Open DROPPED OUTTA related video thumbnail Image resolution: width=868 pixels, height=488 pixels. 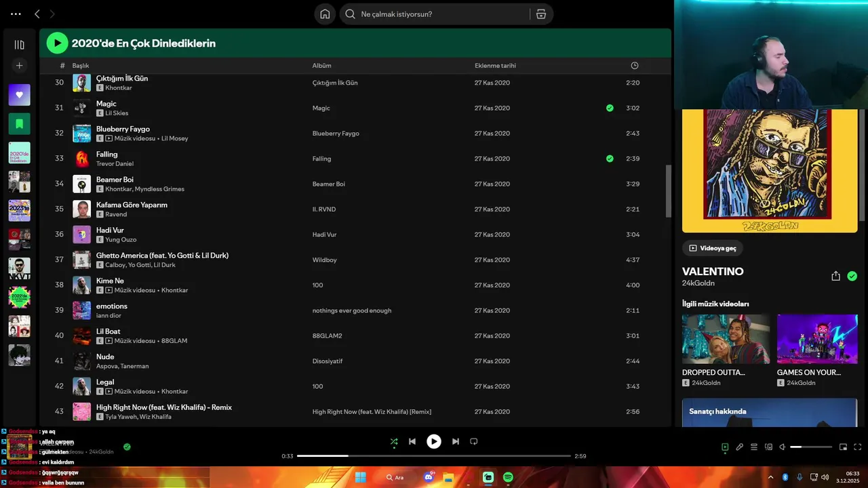[726, 339]
